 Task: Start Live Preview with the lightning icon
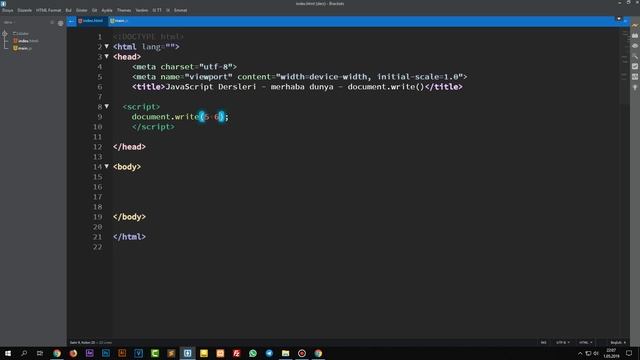pyautogui.click(x=635, y=26)
